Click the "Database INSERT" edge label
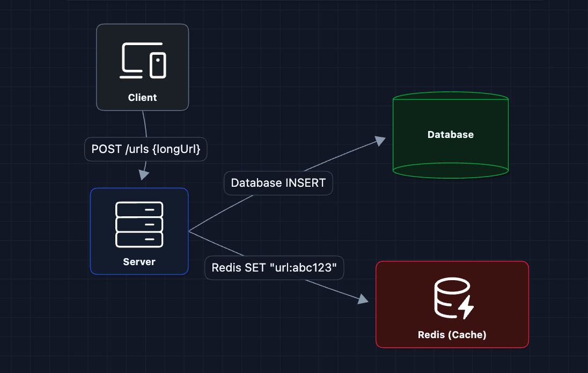Screen dimensions: 588x373 pyautogui.click(x=278, y=183)
